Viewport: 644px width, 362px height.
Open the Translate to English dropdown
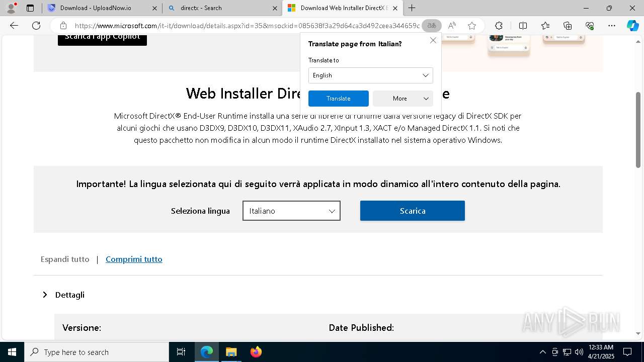coord(370,75)
